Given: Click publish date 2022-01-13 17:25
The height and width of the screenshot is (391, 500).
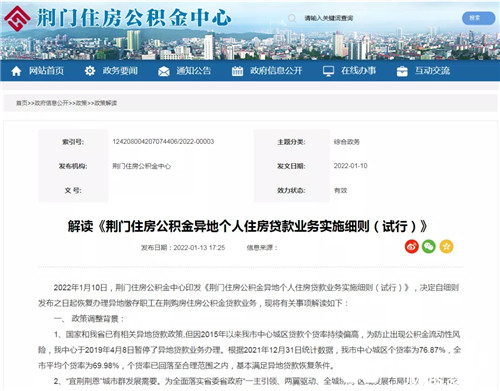Looking at the screenshot, I should click(199, 248).
